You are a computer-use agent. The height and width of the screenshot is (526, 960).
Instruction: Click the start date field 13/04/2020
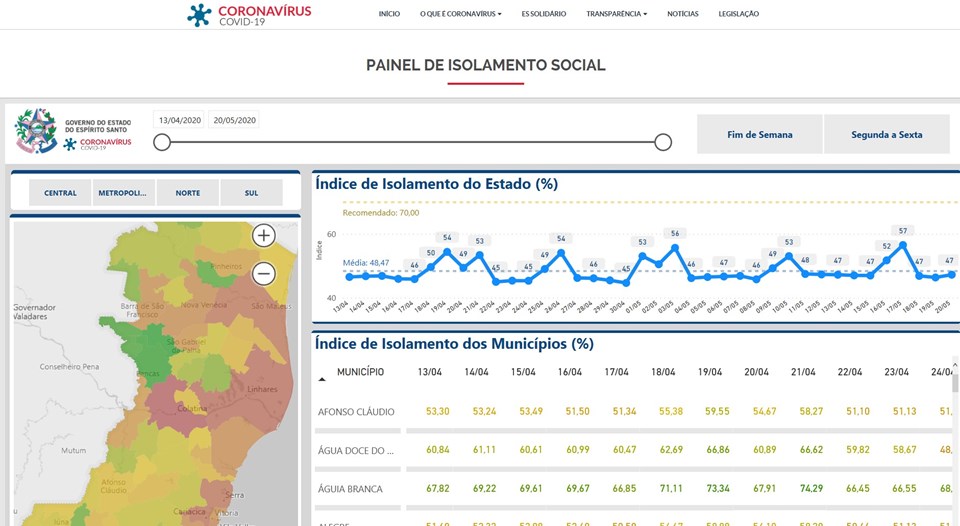pos(180,120)
